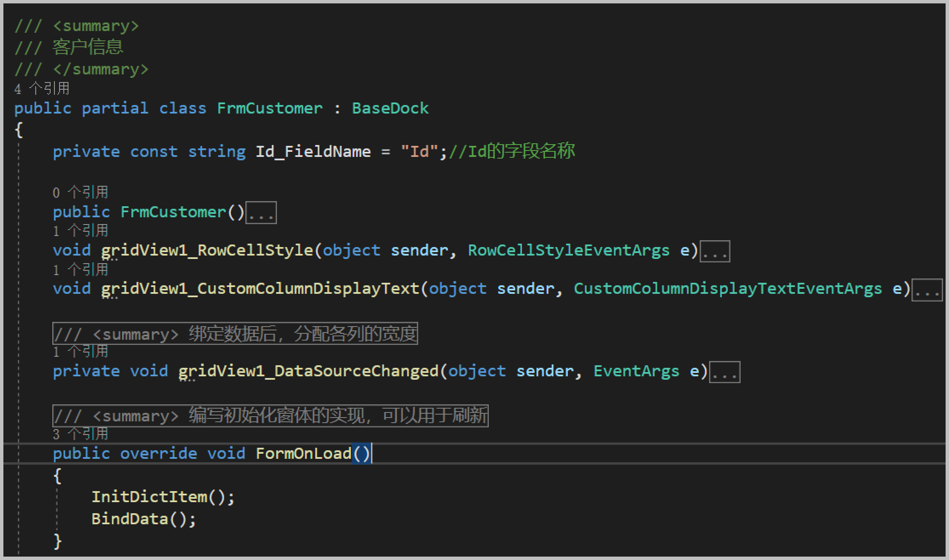
Task: Click the CustomColumnDisplayTextEventArgs type name
Action: (727, 289)
